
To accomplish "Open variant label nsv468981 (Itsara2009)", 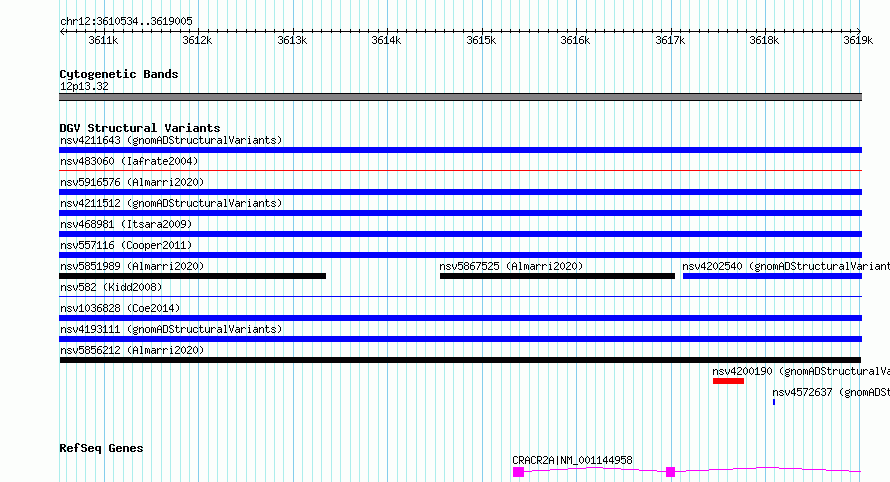I will (126, 224).
